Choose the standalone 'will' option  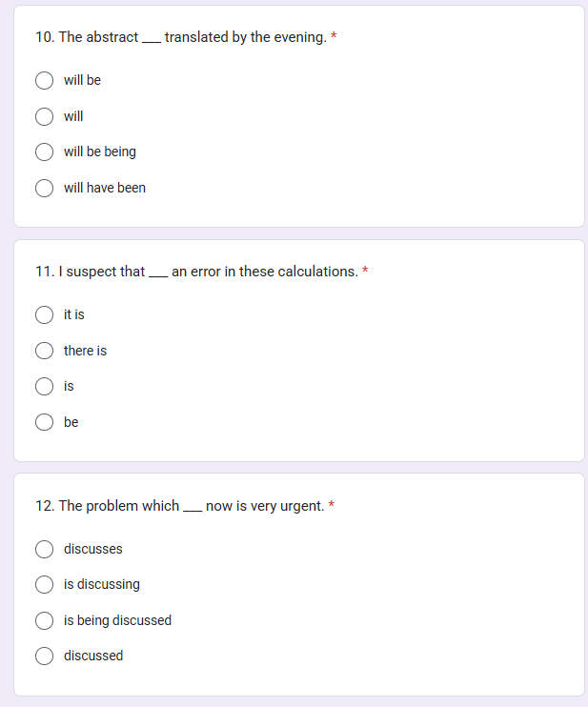(44, 116)
